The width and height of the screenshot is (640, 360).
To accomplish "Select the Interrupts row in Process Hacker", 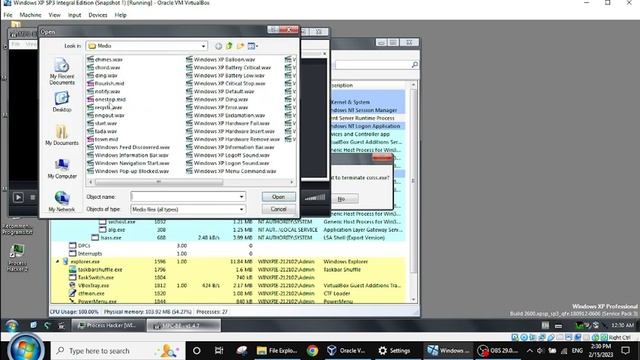I will click(x=227, y=253).
